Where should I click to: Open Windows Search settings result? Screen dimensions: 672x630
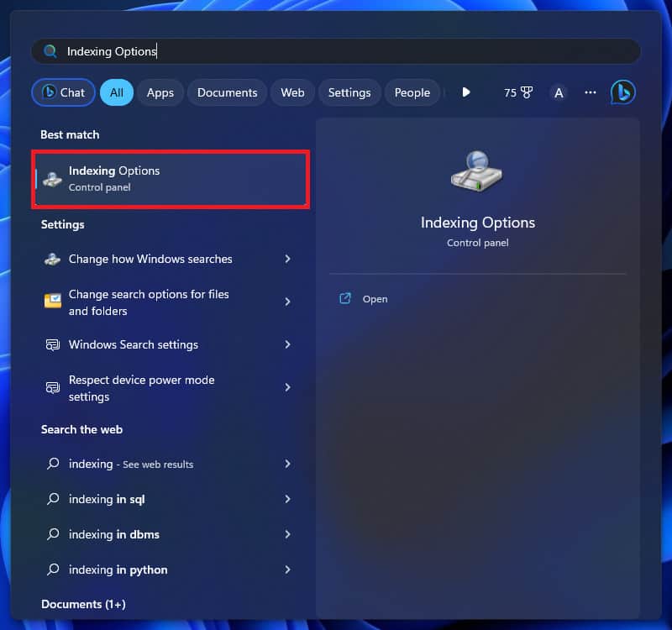171,344
